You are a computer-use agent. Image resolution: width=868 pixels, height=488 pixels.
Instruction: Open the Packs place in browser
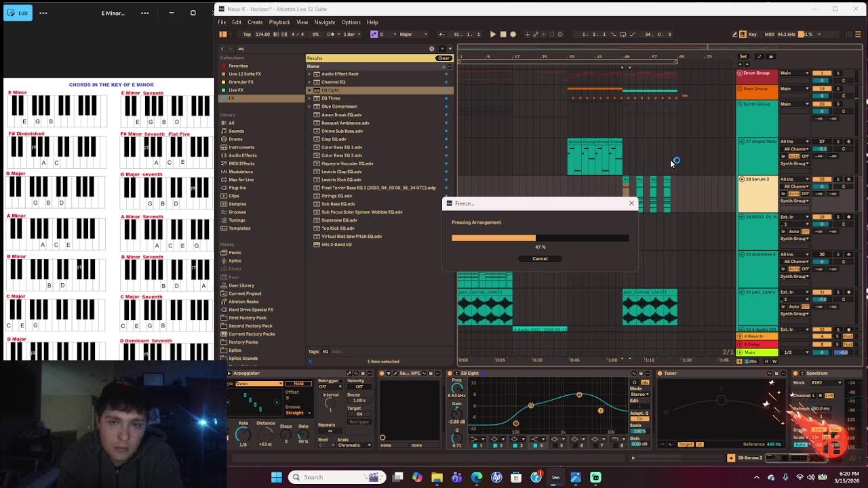pos(235,253)
